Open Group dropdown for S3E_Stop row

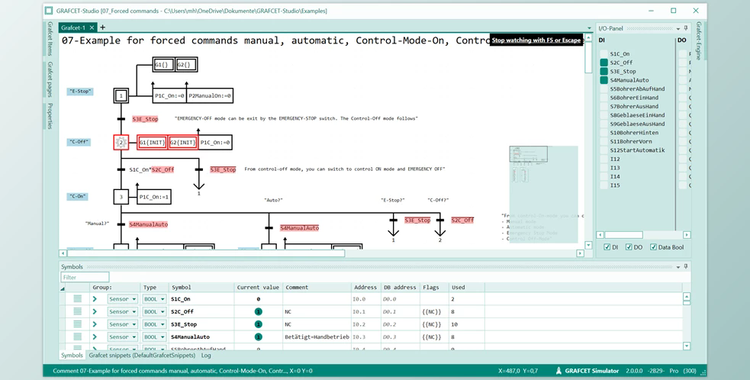click(x=122, y=324)
